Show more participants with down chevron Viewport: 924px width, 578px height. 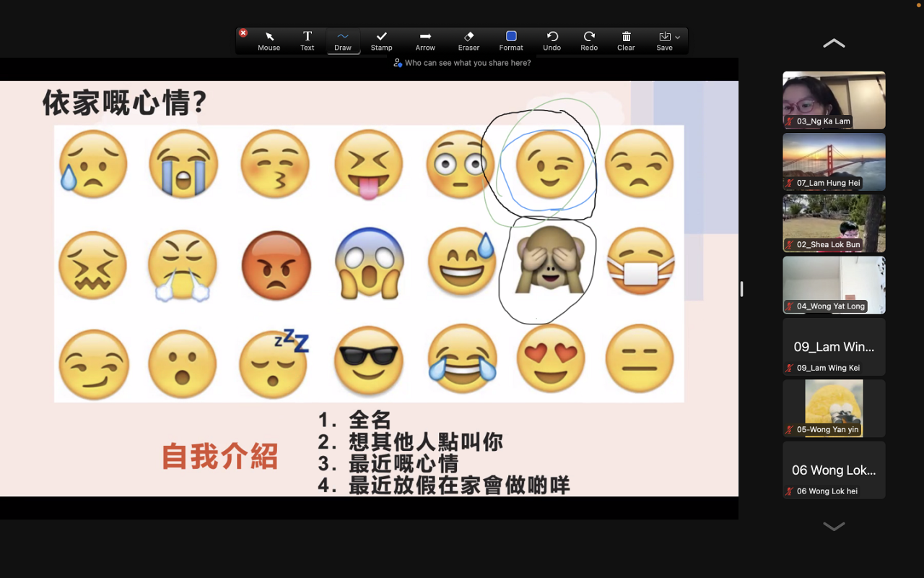click(x=834, y=527)
